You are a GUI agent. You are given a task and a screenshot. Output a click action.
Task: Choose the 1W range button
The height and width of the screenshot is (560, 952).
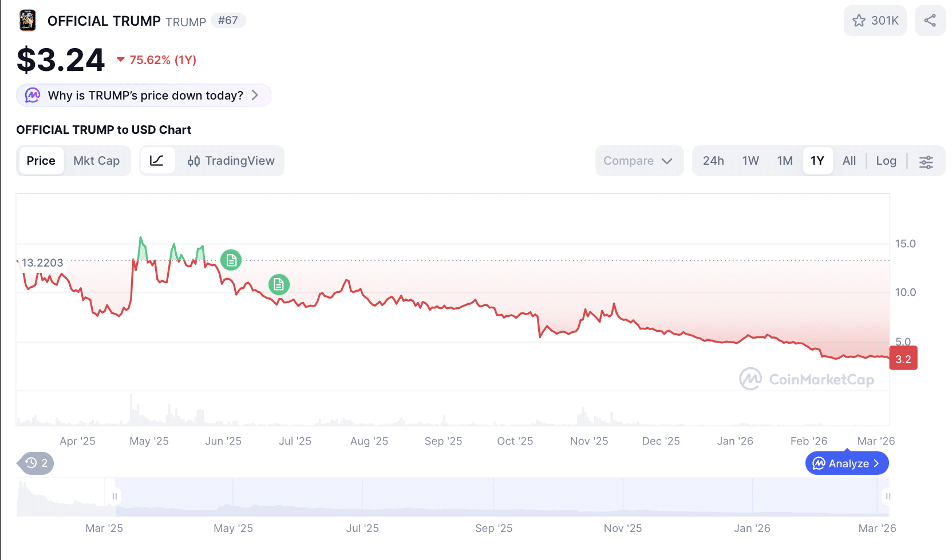(750, 161)
